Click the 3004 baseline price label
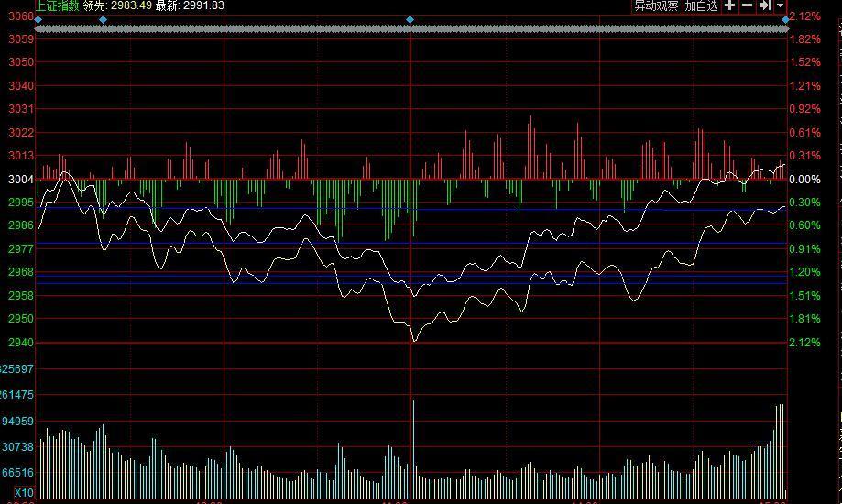842x504 pixels. pyautogui.click(x=21, y=180)
